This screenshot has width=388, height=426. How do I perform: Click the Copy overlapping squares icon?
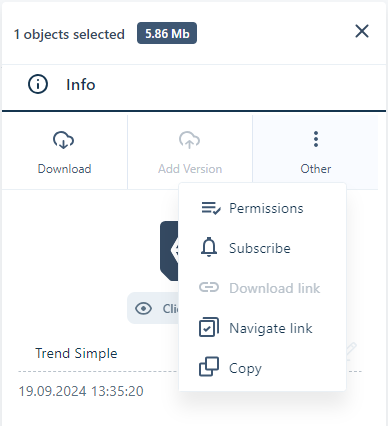click(x=209, y=367)
